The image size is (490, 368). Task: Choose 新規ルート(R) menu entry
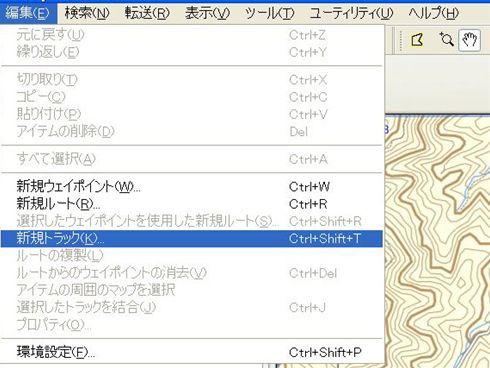tap(192, 204)
